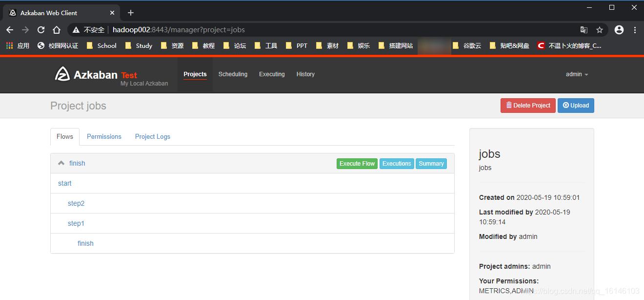Go to Scheduling page
Viewport: 644px width, 300px height.
coord(233,74)
